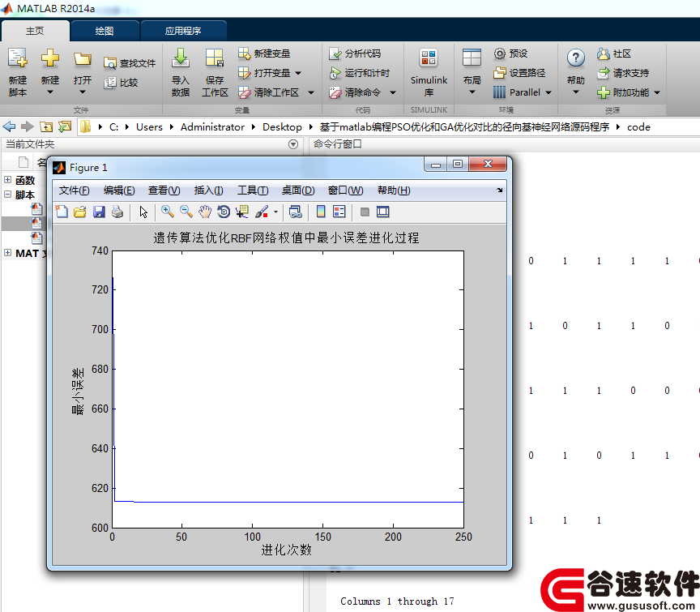
Task: Click the New (新建) plus icon
Action: coord(50,58)
